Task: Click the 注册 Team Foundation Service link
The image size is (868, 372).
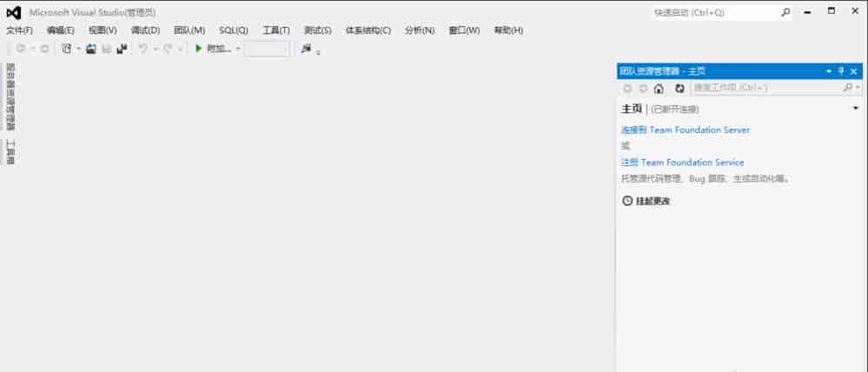Action: tap(682, 163)
